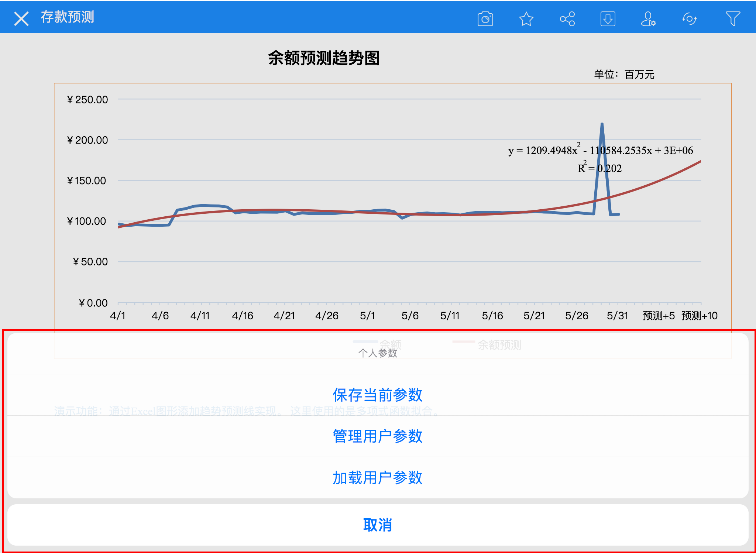The image size is (756, 553).
Task: Click the 预测+5 axis label
Action: [x=659, y=316]
